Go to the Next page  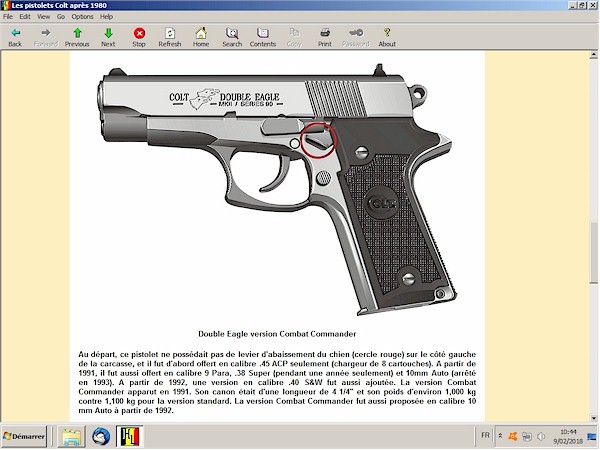tap(108, 37)
